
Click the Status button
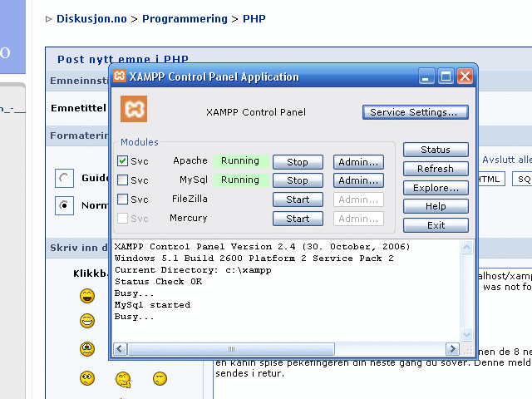click(x=436, y=150)
